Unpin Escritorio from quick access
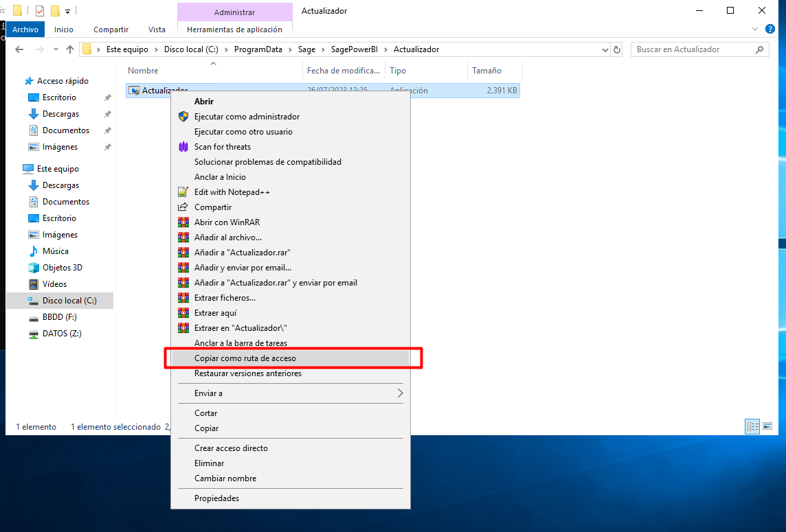Screen dimensions: 786x532 coord(107,97)
